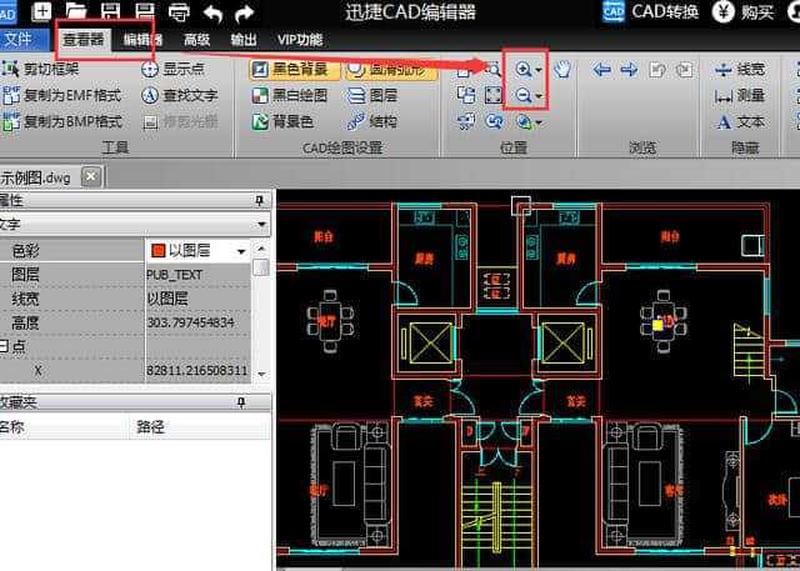Image resolution: width=800 pixels, height=571 pixels.
Task: Switch to the 编辑器 tab
Action: [x=142, y=39]
